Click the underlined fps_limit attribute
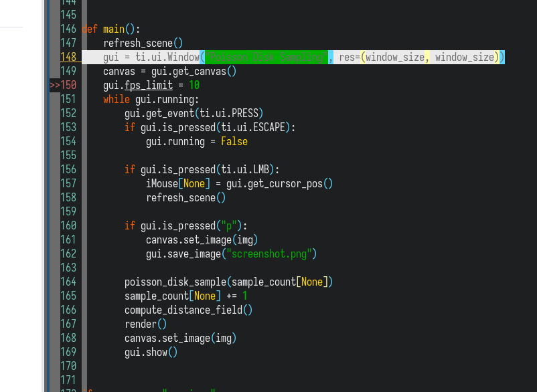This screenshot has width=537, height=392. point(149,85)
